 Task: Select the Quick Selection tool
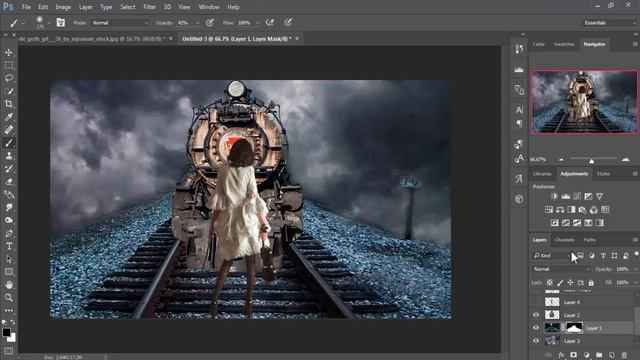(9, 91)
